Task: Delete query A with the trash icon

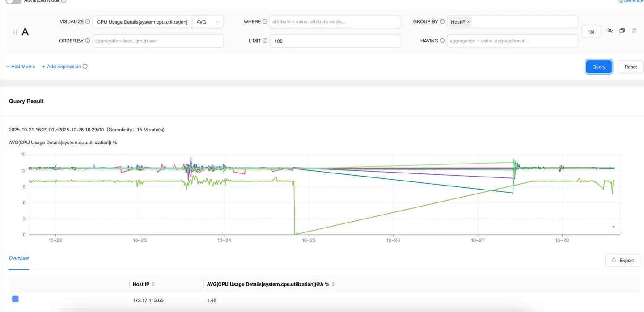Action: tap(634, 31)
